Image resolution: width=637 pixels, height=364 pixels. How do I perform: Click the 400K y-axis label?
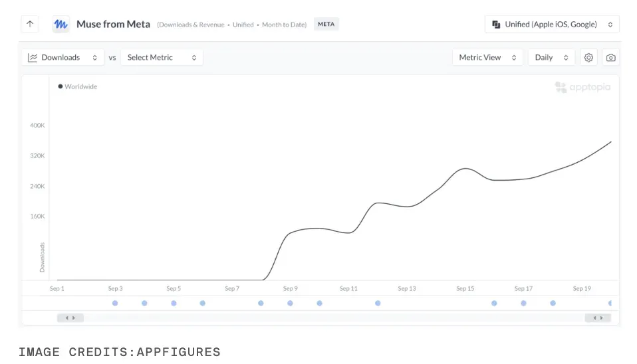pyautogui.click(x=37, y=126)
